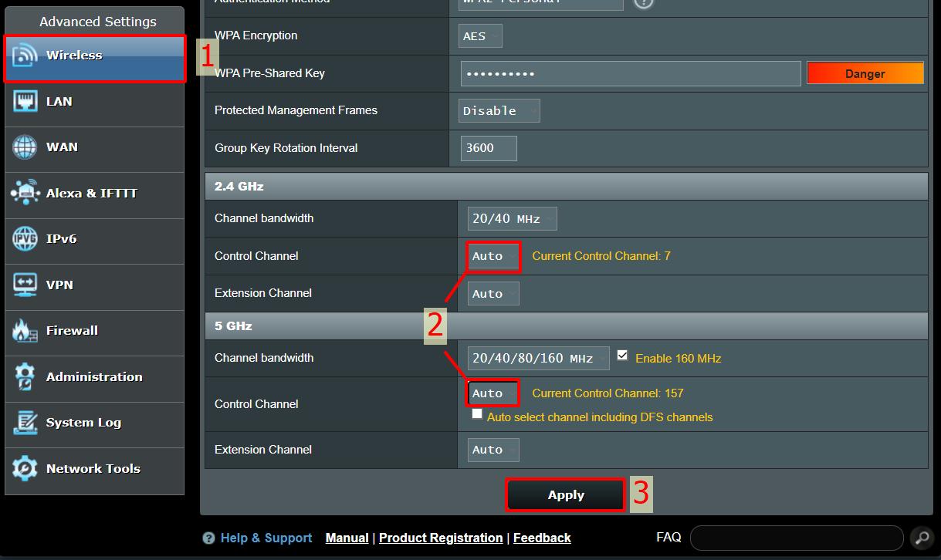Click the Help & Support question icon
The image size is (941, 560).
click(208, 538)
